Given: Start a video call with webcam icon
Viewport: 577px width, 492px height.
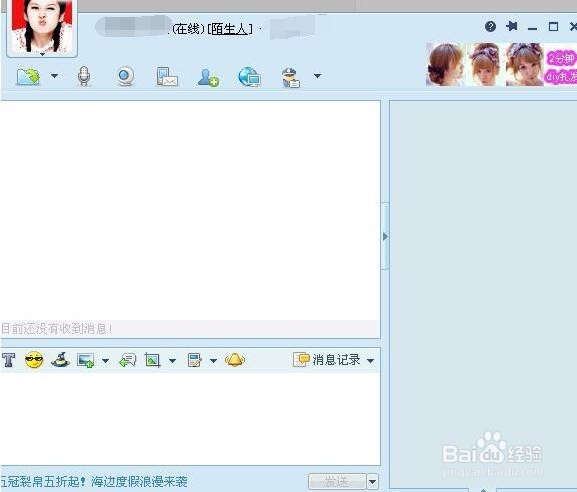Looking at the screenshot, I should (125, 77).
